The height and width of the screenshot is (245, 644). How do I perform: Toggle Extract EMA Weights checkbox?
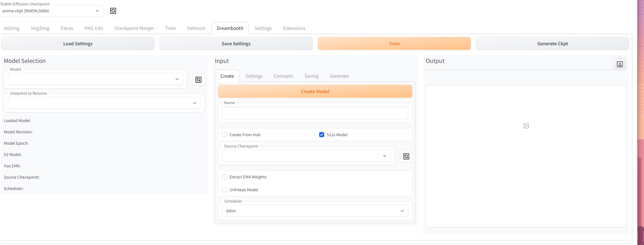pyautogui.click(x=225, y=177)
